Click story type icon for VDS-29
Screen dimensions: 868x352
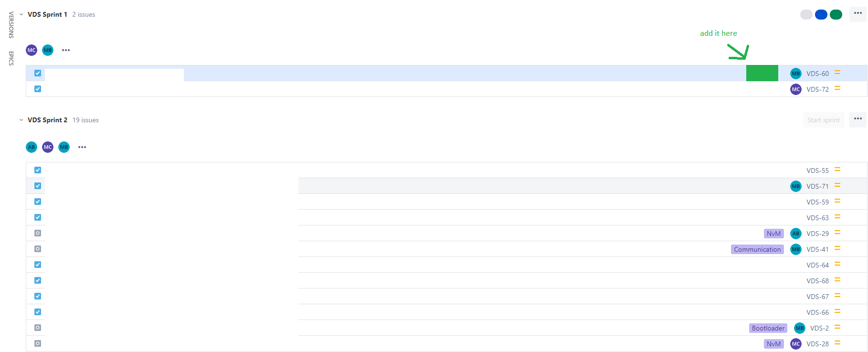pos(38,233)
